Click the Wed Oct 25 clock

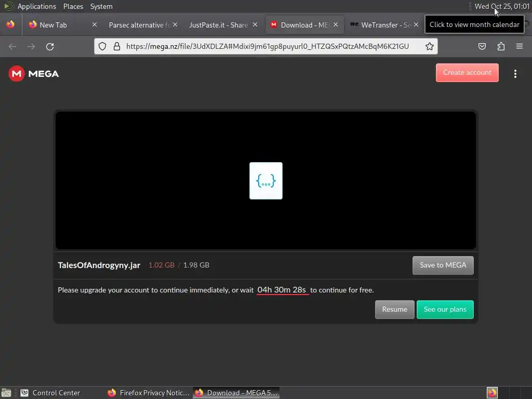[x=502, y=6]
